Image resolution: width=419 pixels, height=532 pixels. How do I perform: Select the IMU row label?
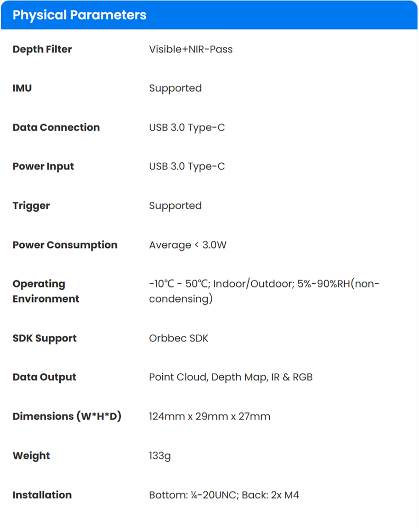[22, 88]
